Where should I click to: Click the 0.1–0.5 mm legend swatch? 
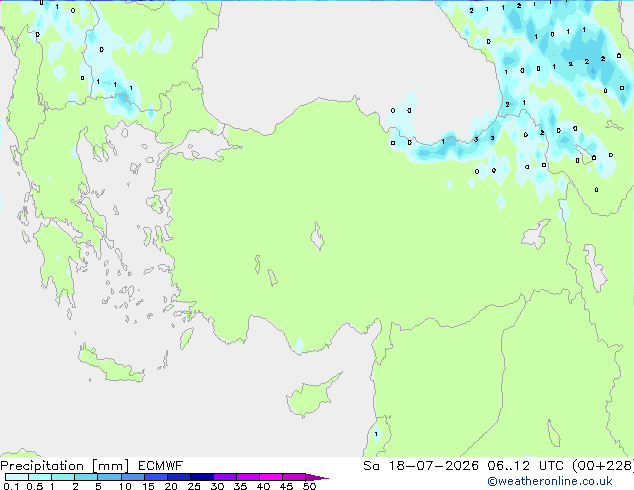[x=17, y=477]
